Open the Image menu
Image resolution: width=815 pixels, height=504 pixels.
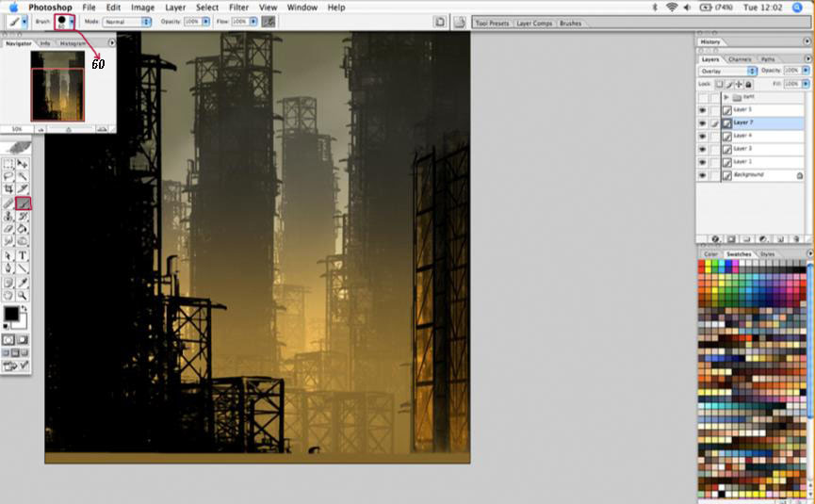(x=142, y=8)
